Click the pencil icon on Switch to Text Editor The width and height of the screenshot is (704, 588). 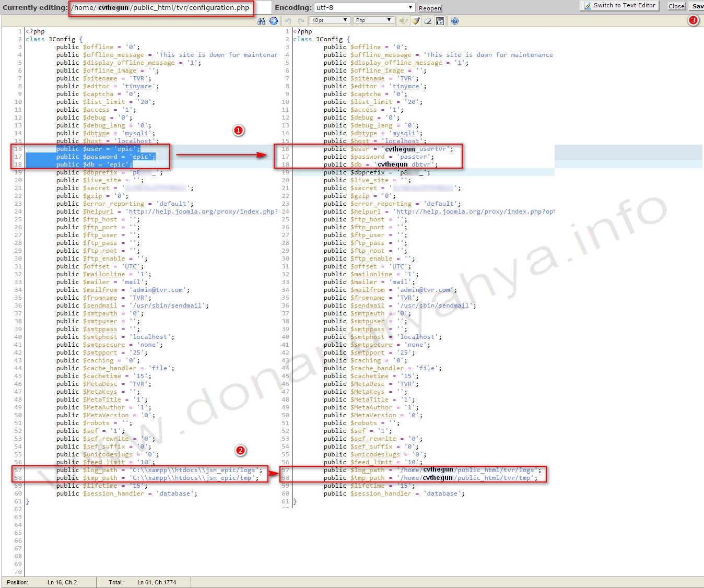click(x=587, y=5)
